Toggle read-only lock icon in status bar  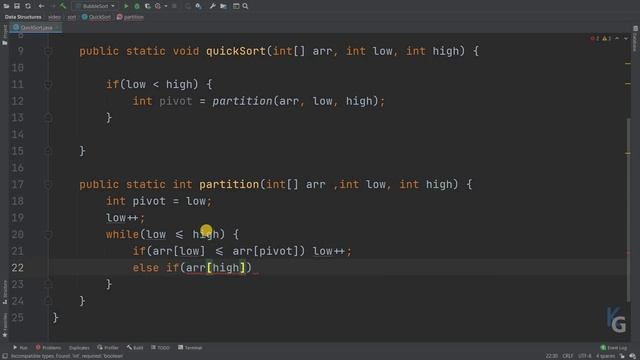pos(622,356)
